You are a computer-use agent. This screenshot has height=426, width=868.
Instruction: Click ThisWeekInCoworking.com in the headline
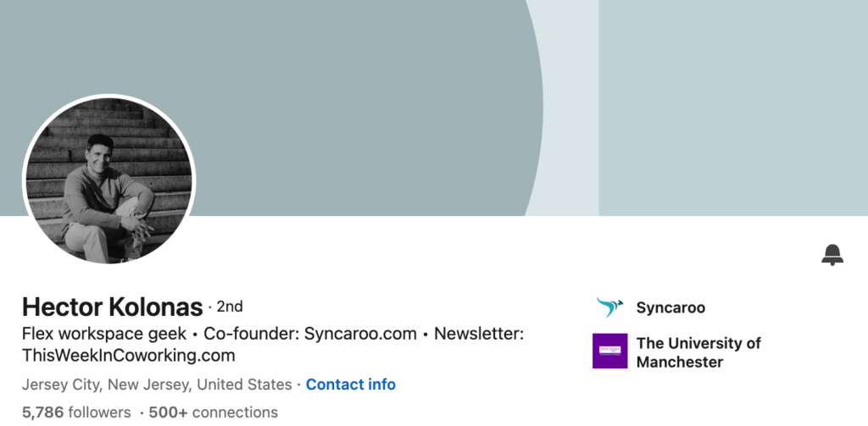coord(128,355)
